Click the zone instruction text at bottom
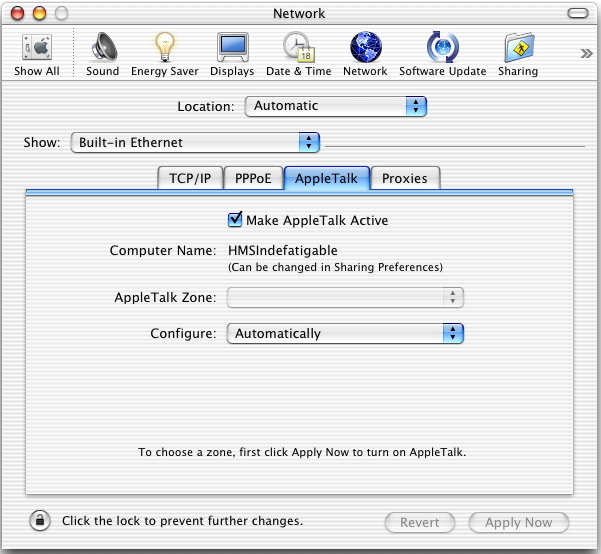 pos(302,452)
